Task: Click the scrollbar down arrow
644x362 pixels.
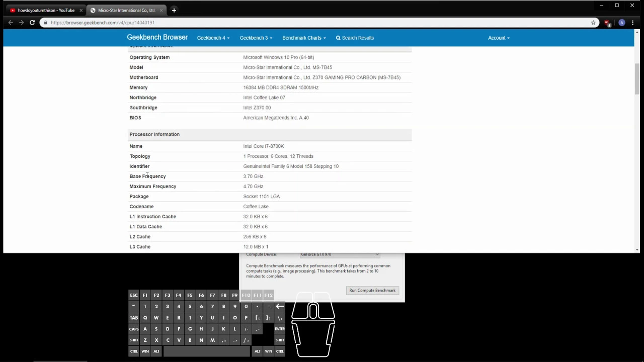Action: tap(637, 249)
